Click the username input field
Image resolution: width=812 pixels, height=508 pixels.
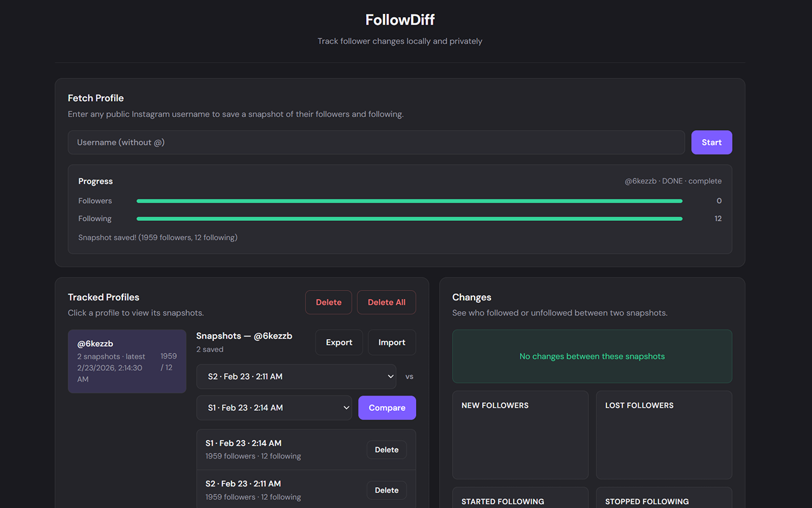pyautogui.click(x=376, y=142)
